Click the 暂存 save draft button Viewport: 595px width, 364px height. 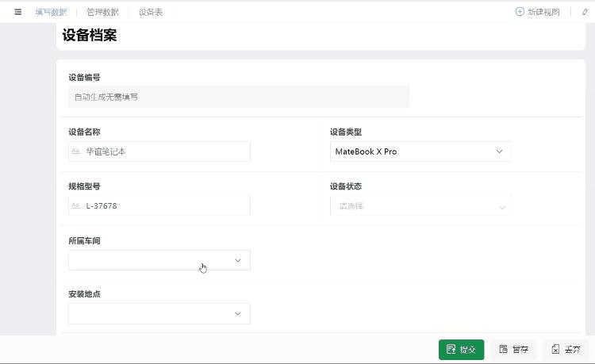[514, 350]
